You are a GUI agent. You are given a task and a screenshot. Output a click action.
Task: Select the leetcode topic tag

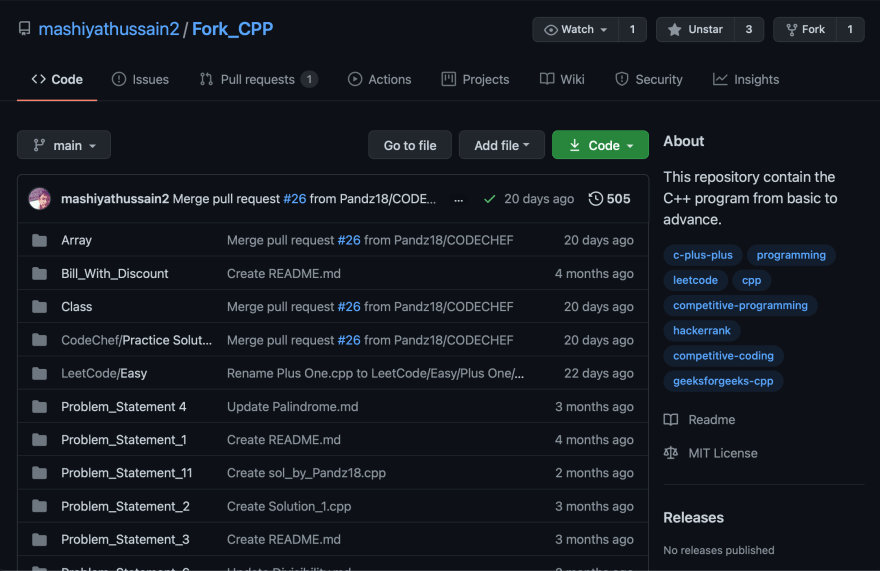pos(695,280)
